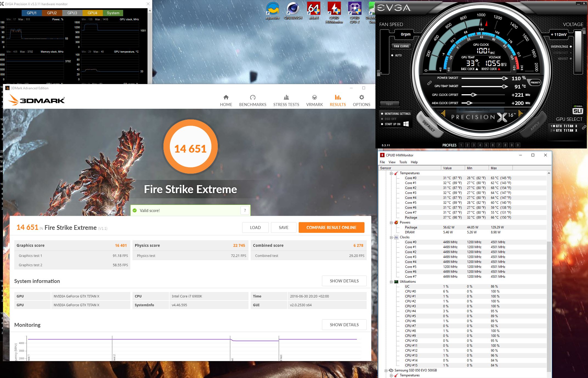Toggle OSD OFF option

click(x=389, y=119)
